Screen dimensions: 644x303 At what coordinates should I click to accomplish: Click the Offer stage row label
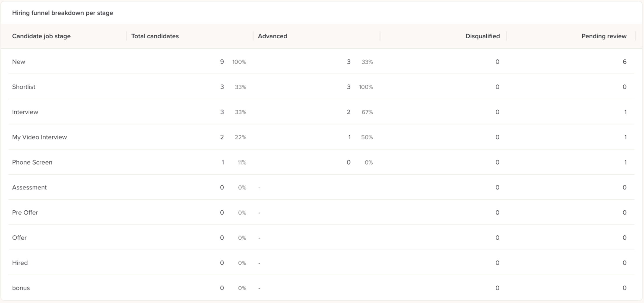tap(19, 238)
